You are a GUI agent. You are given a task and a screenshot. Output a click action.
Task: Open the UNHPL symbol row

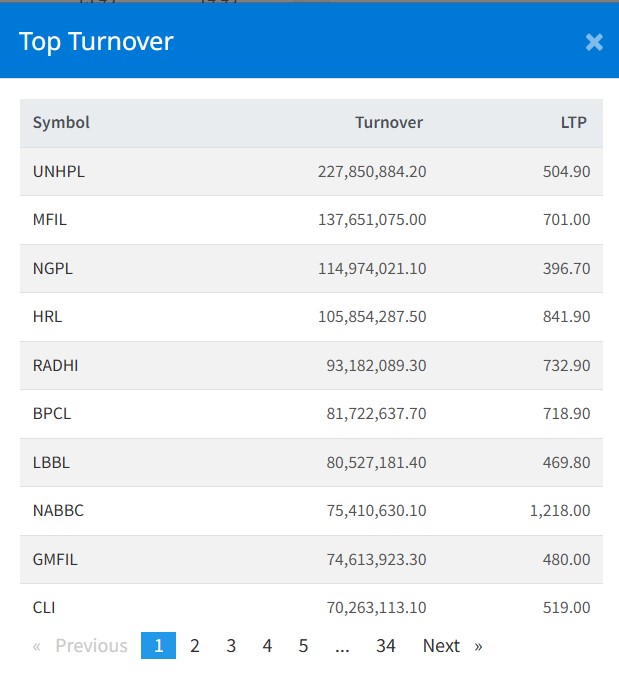(59, 172)
